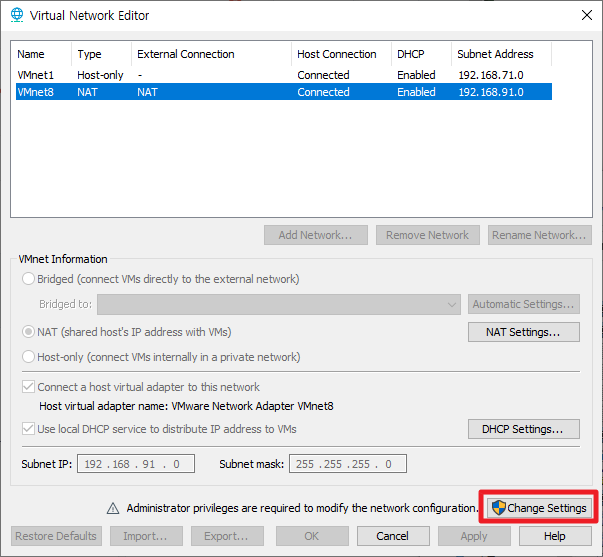
Task: Click Connected cell in VMnet8 row
Action: coord(323,92)
